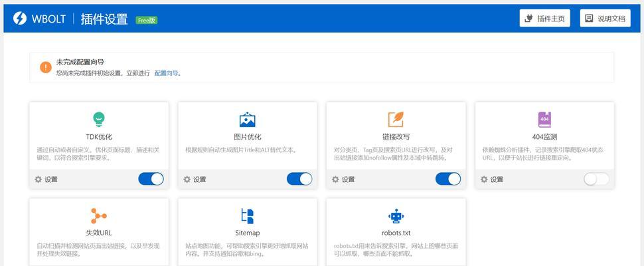Viewport: 644px width, 266px height.
Task: Click the 失效URL card title
Action: point(98,233)
